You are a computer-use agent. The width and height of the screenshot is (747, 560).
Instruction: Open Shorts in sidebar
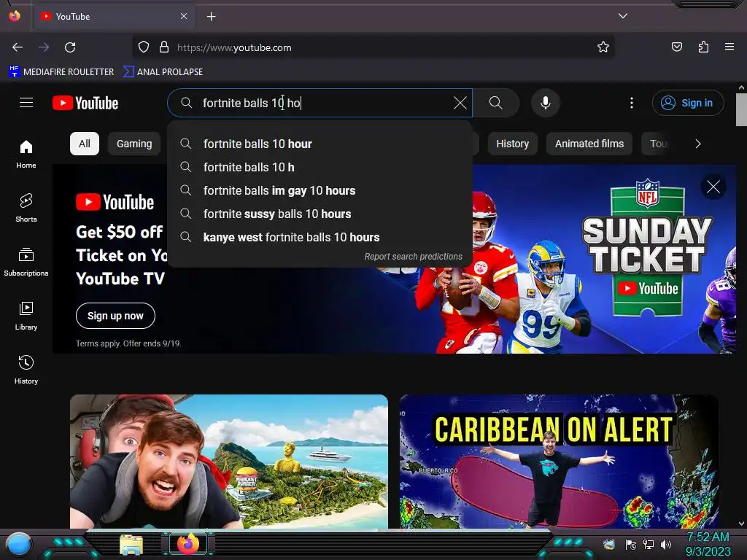(x=26, y=208)
